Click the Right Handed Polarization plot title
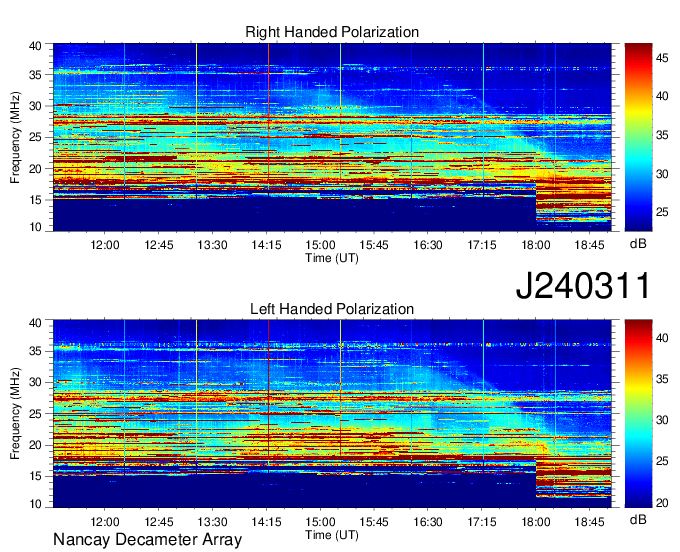The width and height of the screenshot is (680, 552). point(332,32)
